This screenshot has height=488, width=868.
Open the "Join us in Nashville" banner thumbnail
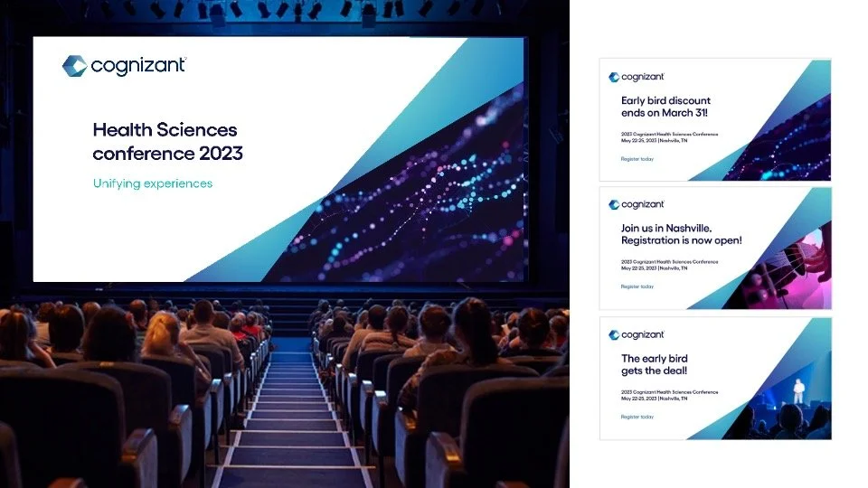tap(714, 248)
